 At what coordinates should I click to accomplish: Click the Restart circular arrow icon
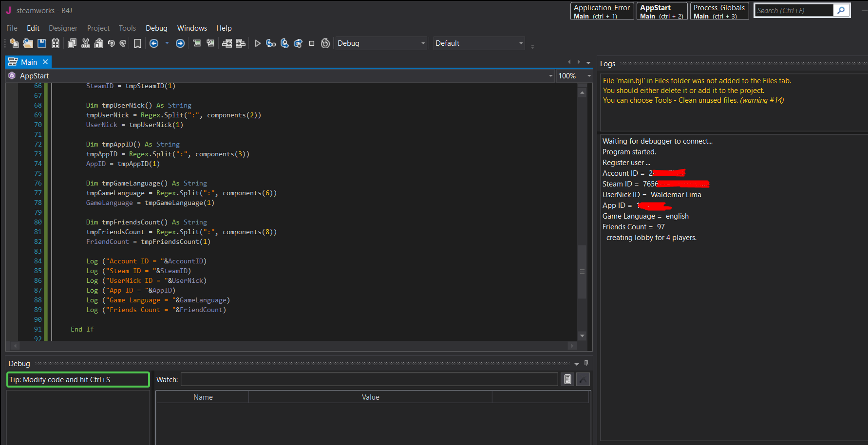(325, 43)
